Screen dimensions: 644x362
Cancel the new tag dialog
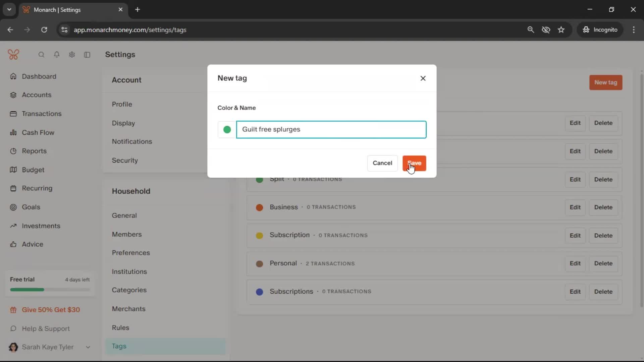(x=382, y=163)
